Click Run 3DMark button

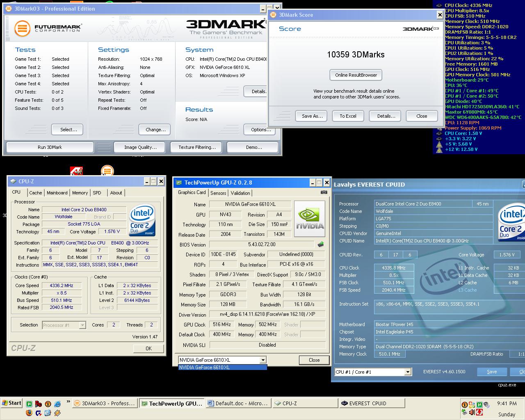coord(50,147)
